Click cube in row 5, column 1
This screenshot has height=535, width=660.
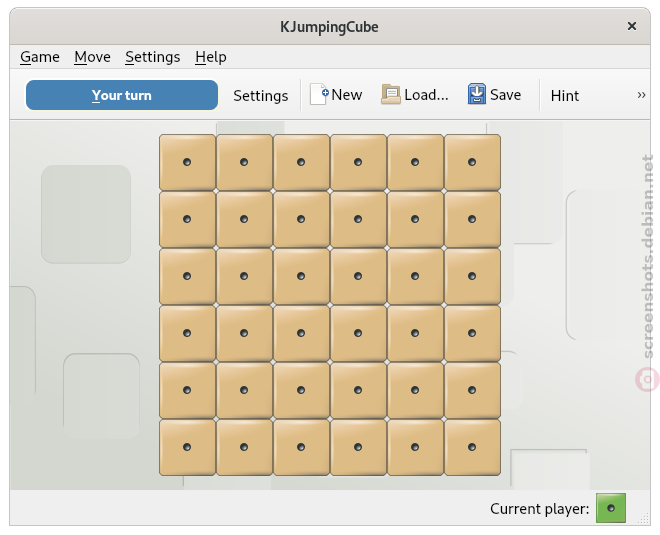tap(187, 391)
